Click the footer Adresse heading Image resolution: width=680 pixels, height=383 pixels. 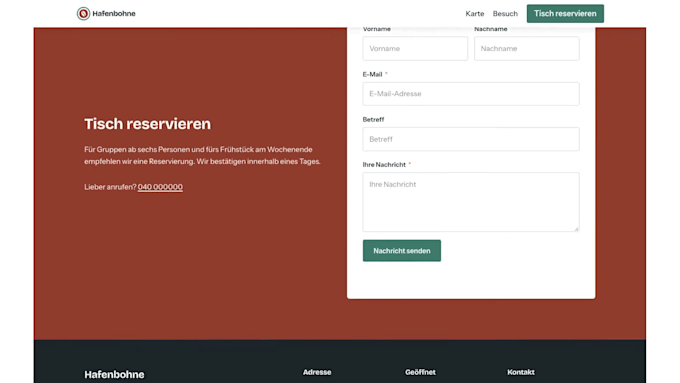coord(317,372)
